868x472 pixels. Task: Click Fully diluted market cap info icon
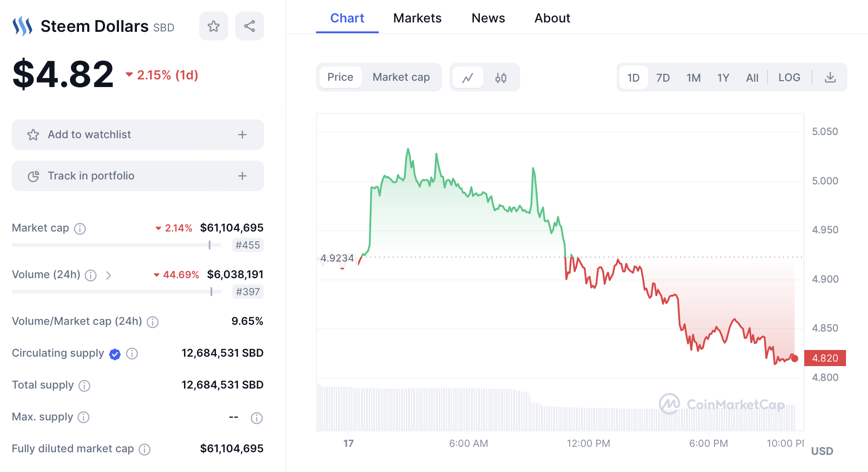(x=145, y=449)
